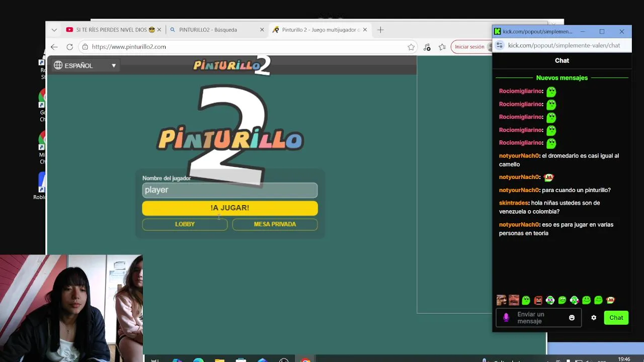Viewport: 644px width, 362px height.
Task: Click the small Pinturillo 2 header logo
Action: [232, 65]
